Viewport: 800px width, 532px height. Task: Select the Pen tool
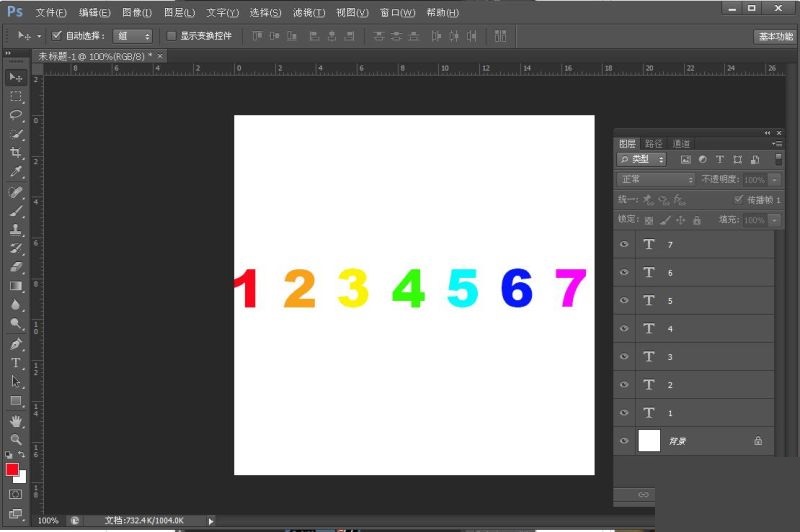tap(16, 344)
